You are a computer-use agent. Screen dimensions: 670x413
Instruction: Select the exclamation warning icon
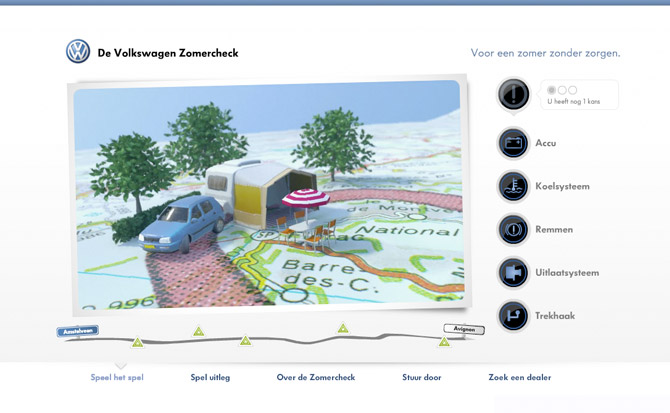513,94
